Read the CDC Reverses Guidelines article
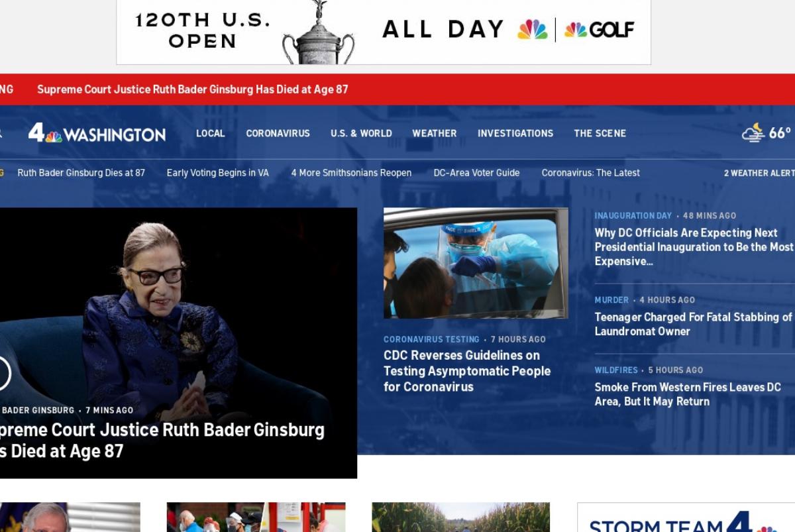795x532 pixels. 467,371
